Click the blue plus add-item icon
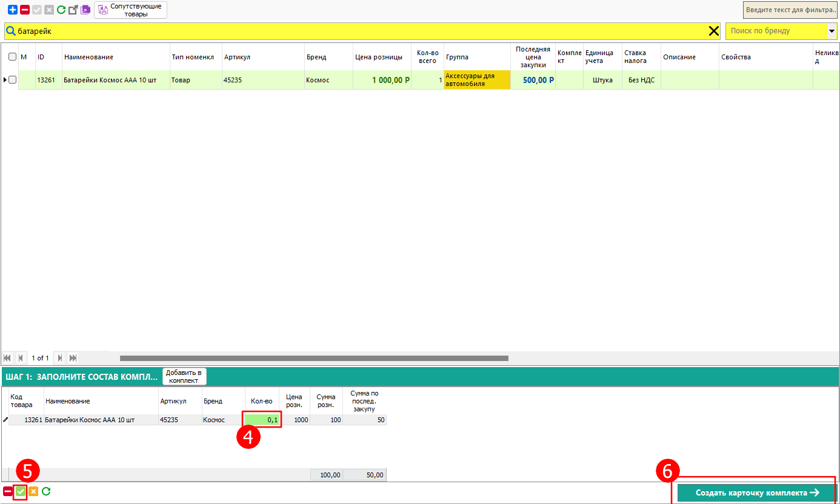This screenshot has height=504, width=840. pyautogui.click(x=12, y=10)
